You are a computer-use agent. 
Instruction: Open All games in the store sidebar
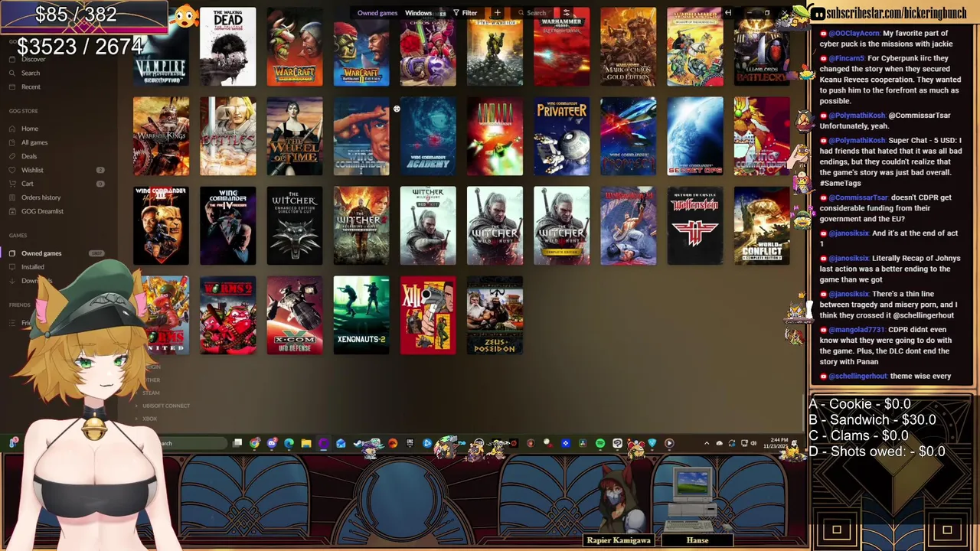34,142
